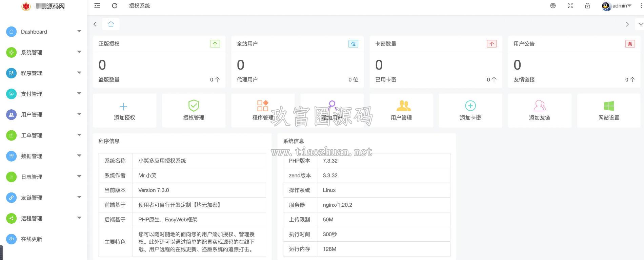The width and height of the screenshot is (644, 260).
Task: Expand the 系统管理 menu arrow
Action: (79, 52)
